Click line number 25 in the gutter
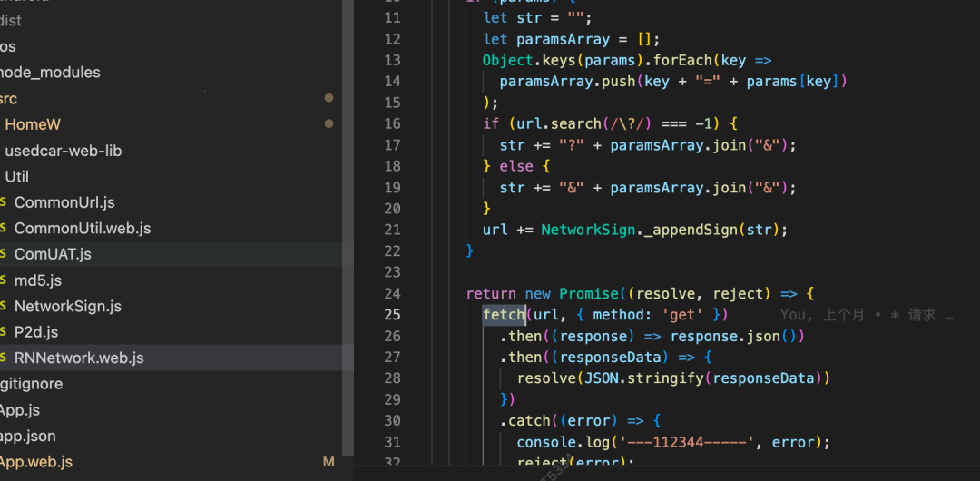The width and height of the screenshot is (980, 481). click(x=392, y=314)
